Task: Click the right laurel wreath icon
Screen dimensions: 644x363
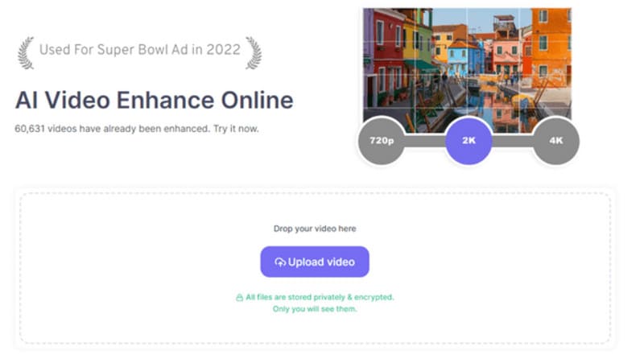Action: pos(254,50)
